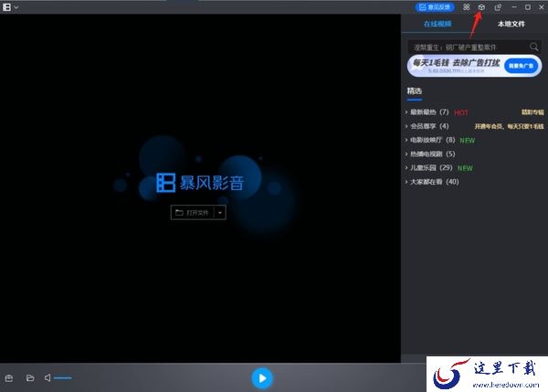Expand the 儿童乐园 (29) category
Viewport: 548px width, 392px height.
tap(431, 168)
